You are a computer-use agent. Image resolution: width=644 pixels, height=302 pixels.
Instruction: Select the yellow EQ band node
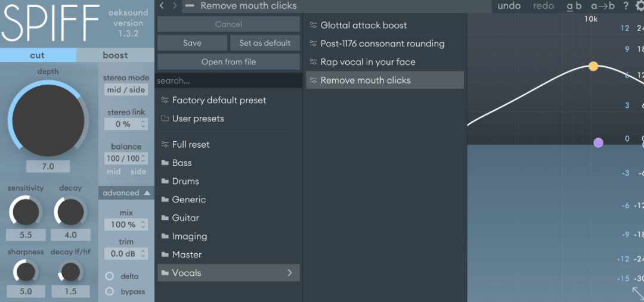point(593,66)
